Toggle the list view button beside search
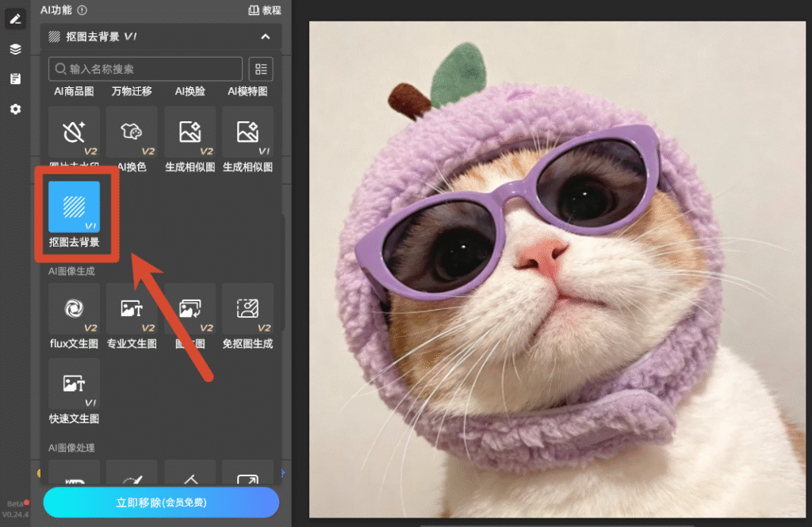The image size is (812, 527). (261, 69)
